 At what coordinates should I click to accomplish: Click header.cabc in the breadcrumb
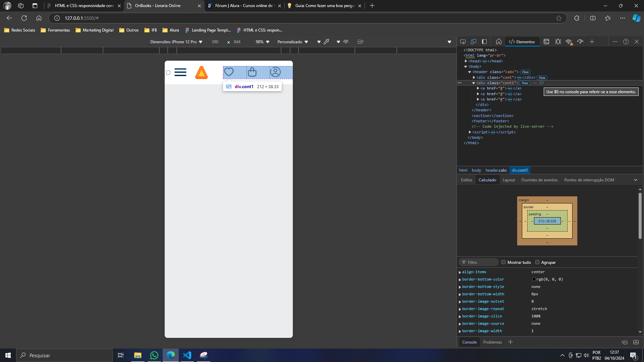coord(496,170)
